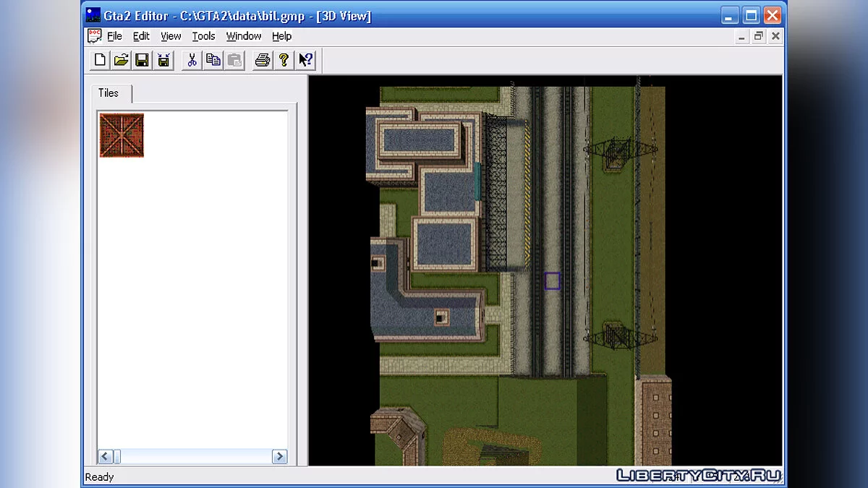The height and width of the screenshot is (488, 868).
Task: Open the Tools menu
Action: 203,36
